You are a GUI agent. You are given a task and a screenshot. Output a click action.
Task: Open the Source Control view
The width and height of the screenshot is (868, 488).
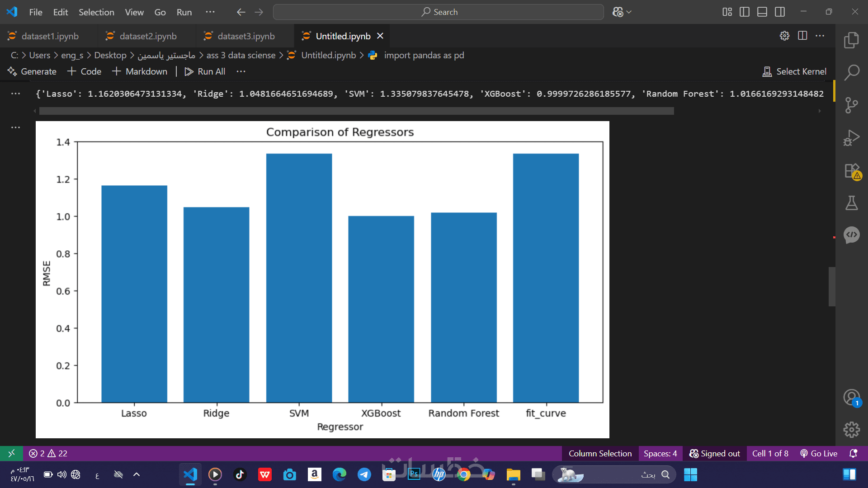(x=851, y=105)
